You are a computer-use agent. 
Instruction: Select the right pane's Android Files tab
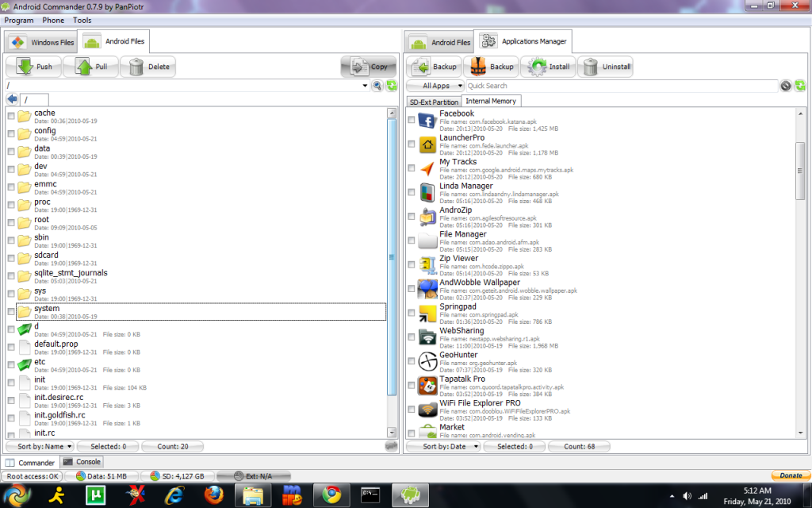coord(439,42)
